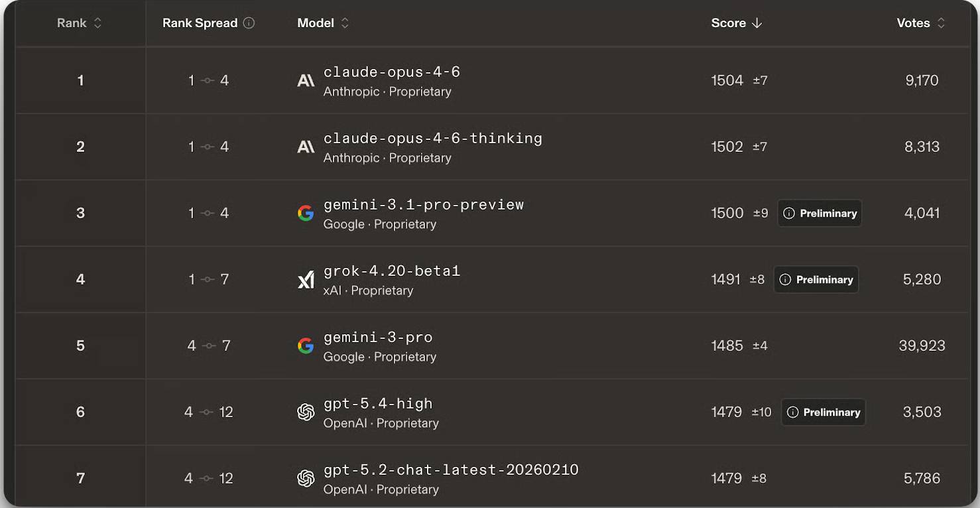Click the Anthropic logo beside claude-opus-4-6

coord(306,81)
